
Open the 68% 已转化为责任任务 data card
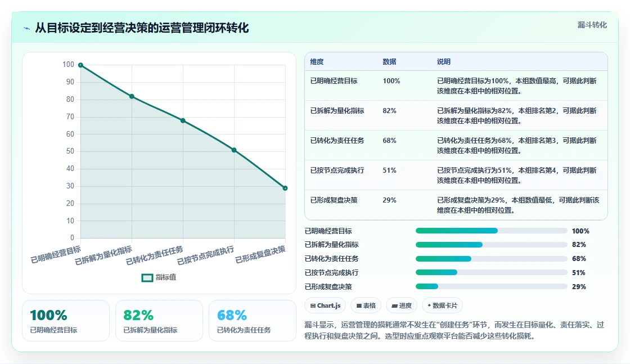point(253,321)
